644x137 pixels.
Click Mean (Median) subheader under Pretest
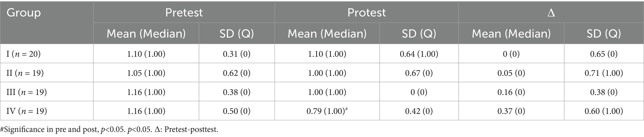pyautogui.click(x=146, y=33)
